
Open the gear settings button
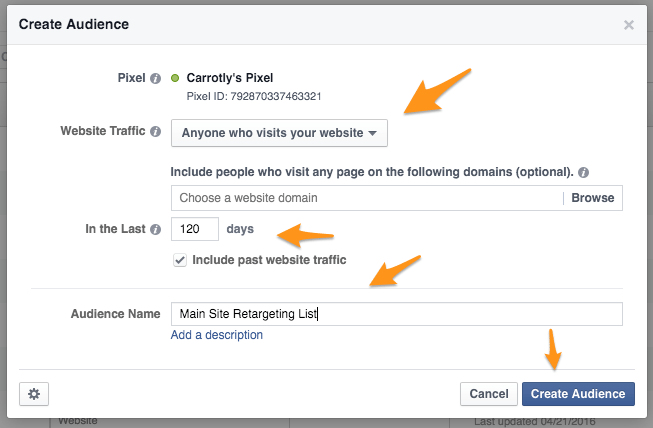(34, 394)
